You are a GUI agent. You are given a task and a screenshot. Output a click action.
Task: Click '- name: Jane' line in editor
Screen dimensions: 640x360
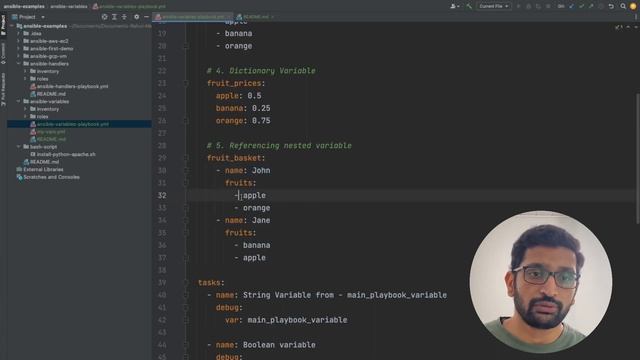click(x=243, y=220)
